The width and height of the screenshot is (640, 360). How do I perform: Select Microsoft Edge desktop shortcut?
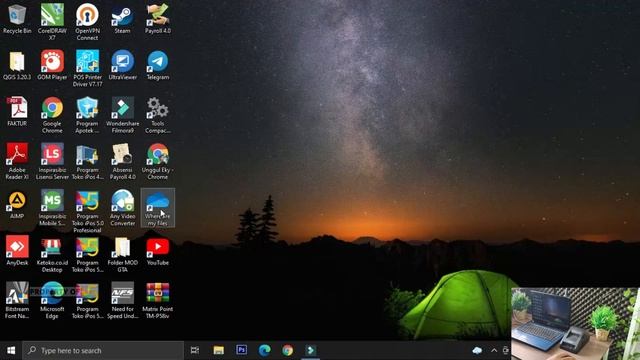(x=52, y=300)
